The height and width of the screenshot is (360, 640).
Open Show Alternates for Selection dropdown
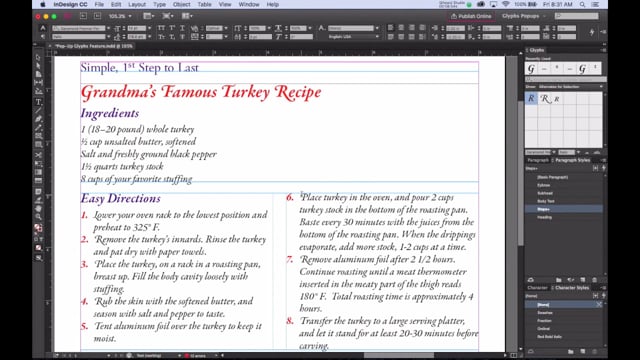pos(570,87)
